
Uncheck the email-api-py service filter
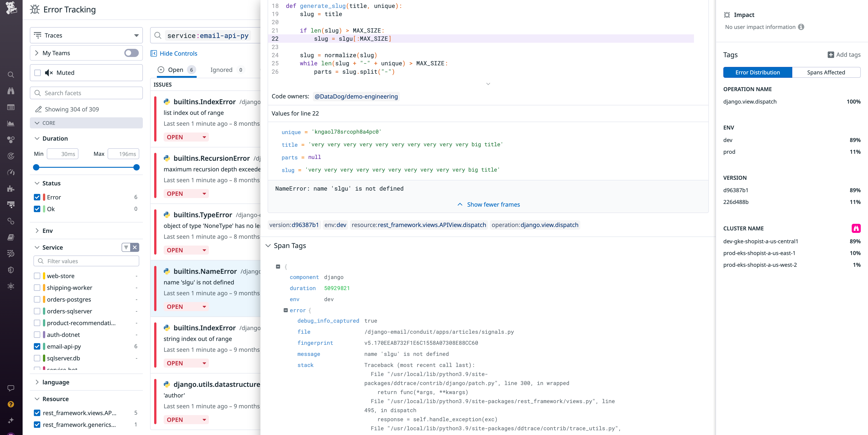[x=37, y=346]
